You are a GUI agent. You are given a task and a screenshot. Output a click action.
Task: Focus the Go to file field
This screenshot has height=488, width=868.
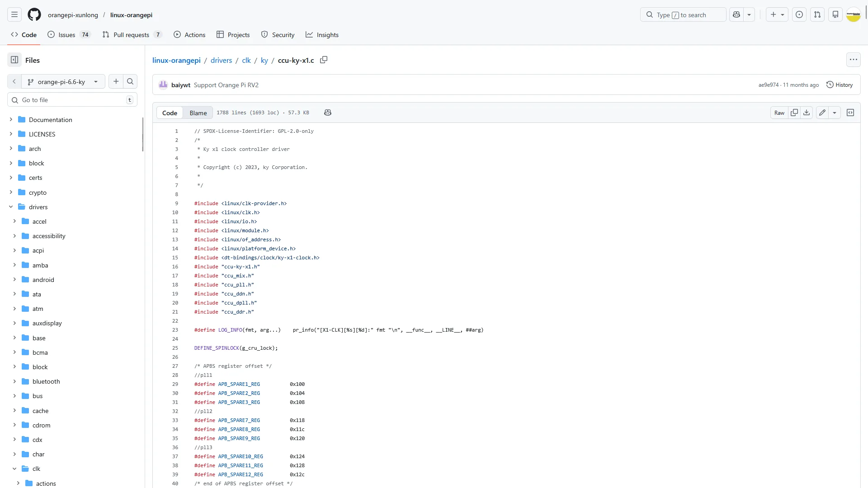coord(72,100)
